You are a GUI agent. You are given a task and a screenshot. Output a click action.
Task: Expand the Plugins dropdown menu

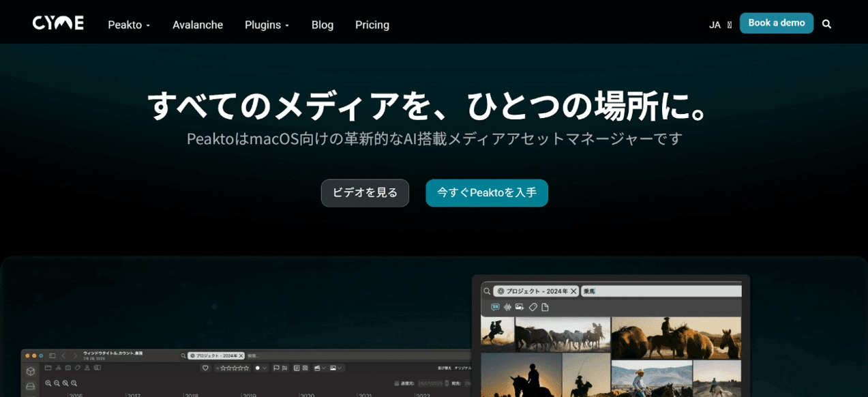[267, 25]
